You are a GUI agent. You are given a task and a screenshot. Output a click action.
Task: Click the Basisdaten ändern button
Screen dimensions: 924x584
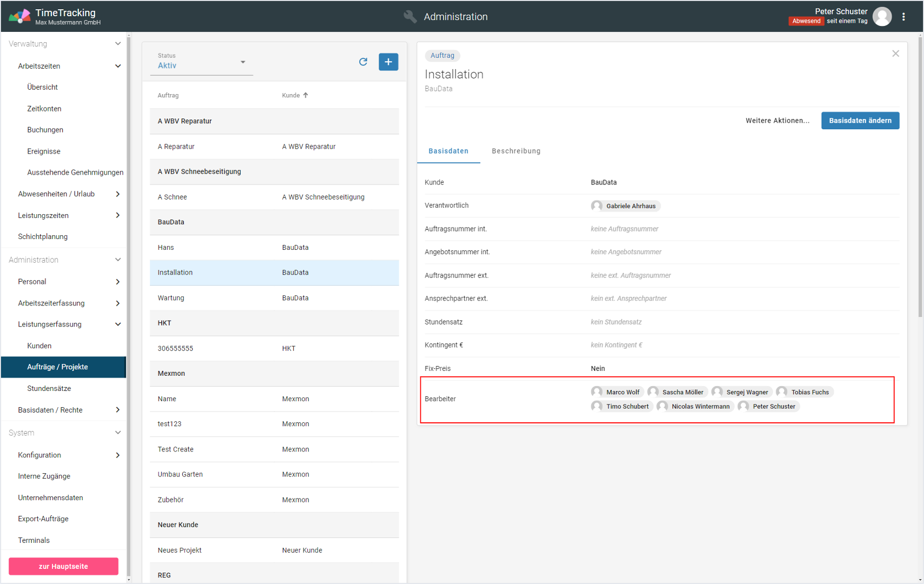pyautogui.click(x=860, y=121)
